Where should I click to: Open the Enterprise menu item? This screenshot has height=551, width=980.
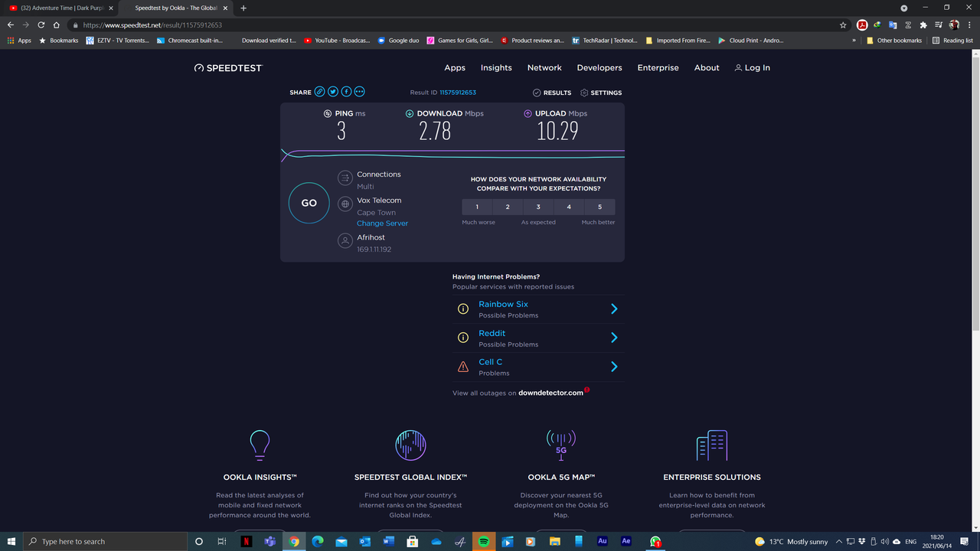point(658,68)
